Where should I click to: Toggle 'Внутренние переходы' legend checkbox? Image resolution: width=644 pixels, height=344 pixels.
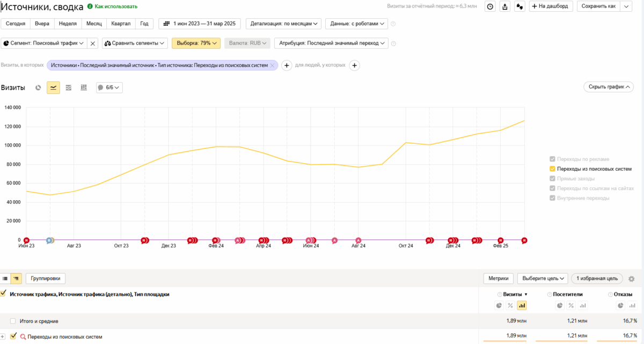point(552,198)
